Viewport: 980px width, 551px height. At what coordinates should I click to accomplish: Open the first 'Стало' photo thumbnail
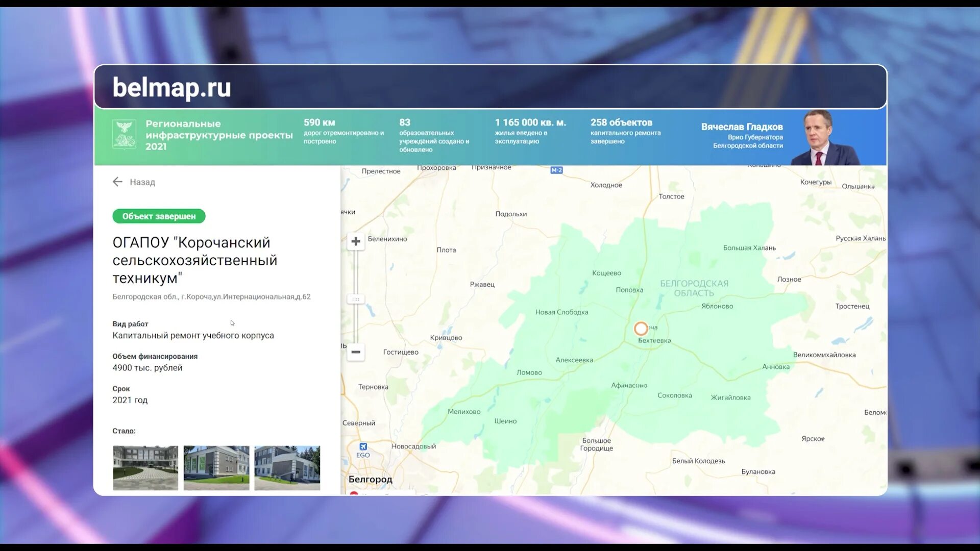(x=145, y=468)
